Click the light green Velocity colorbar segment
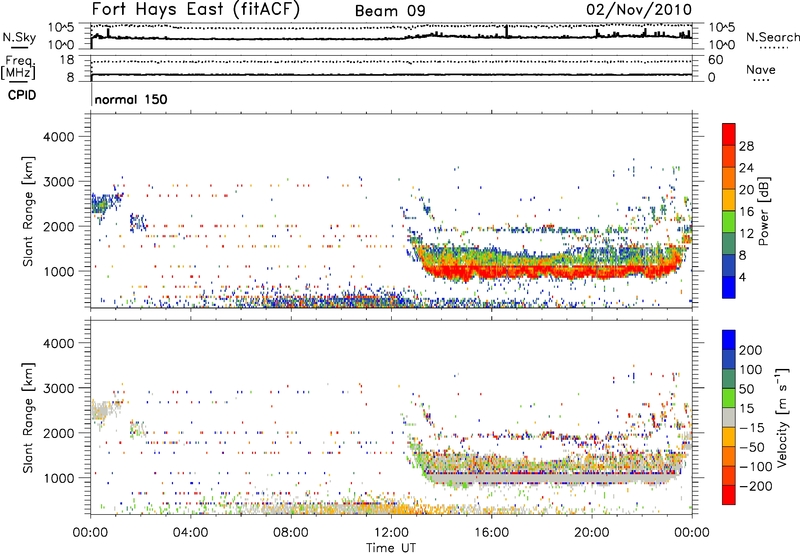Image resolution: width=800 pixels, height=554 pixels. tap(729, 398)
